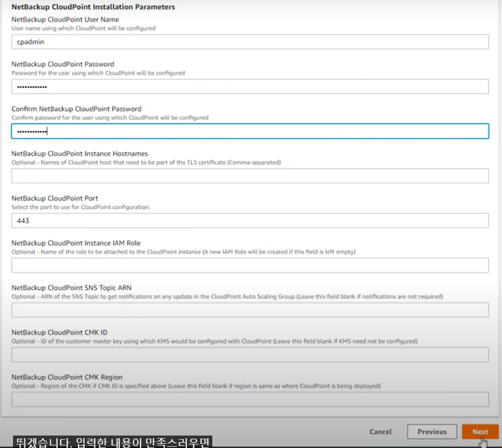Go back with the Previous button

(x=432, y=432)
